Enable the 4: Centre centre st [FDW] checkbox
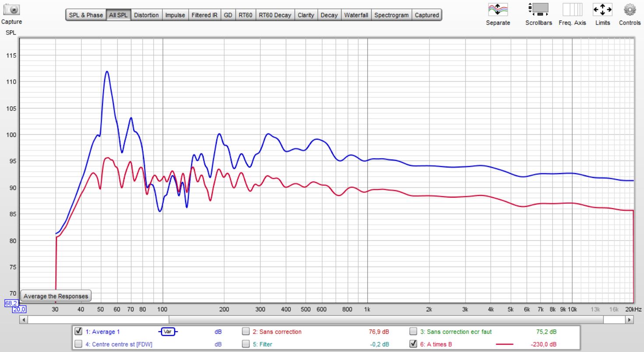644x352 pixels. [x=79, y=344]
